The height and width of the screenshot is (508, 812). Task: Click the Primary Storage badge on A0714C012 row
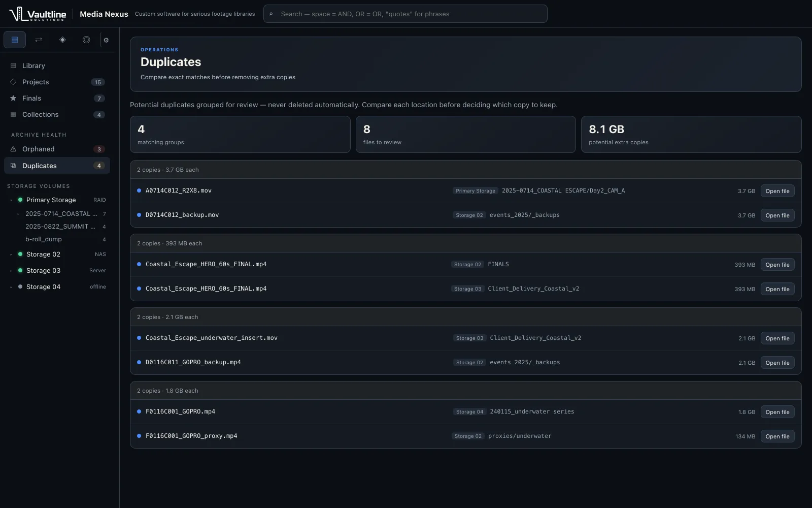(x=476, y=191)
